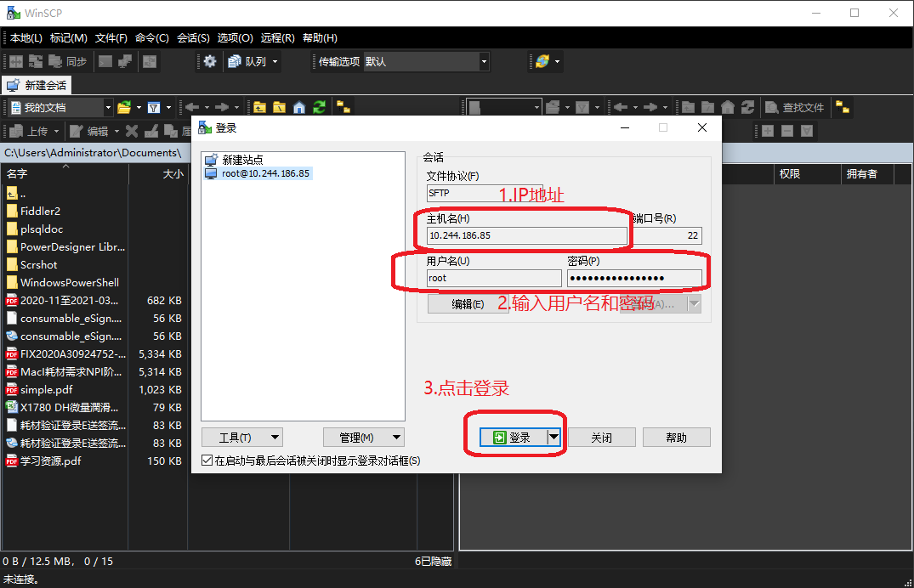Toggle the remote directory tree icon
Screen dimensions: 914x588
click(843, 107)
